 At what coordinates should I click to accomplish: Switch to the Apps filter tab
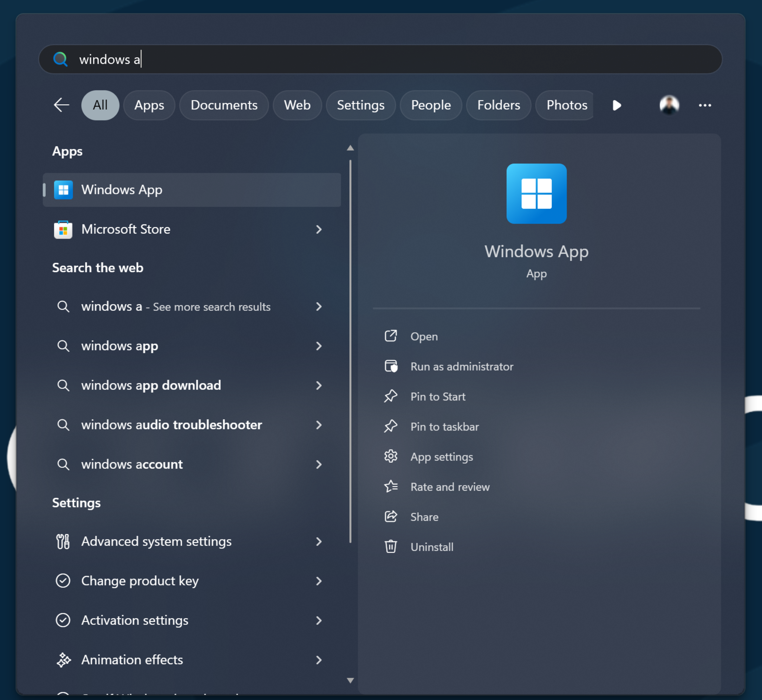[149, 105]
